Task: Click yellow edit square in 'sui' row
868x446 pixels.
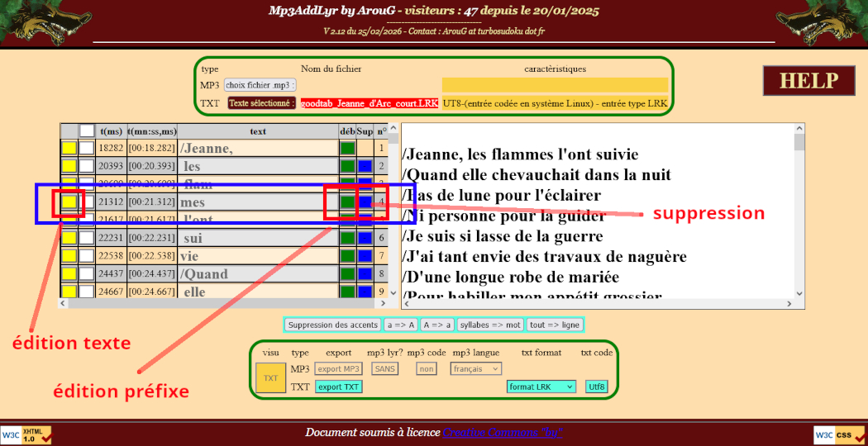Action: click(x=69, y=237)
